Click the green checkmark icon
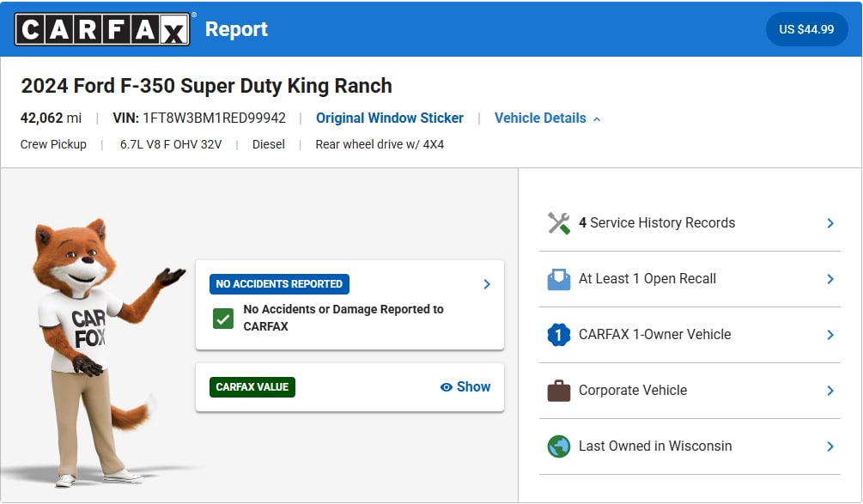 coord(223,319)
